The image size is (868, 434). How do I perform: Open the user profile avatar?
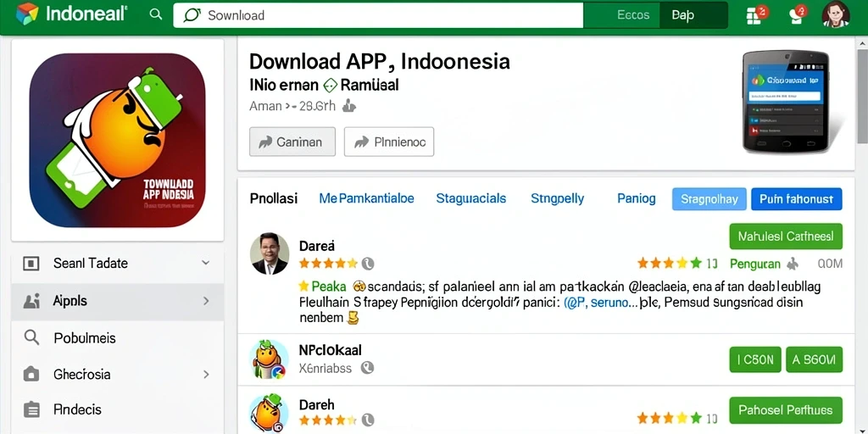835,14
